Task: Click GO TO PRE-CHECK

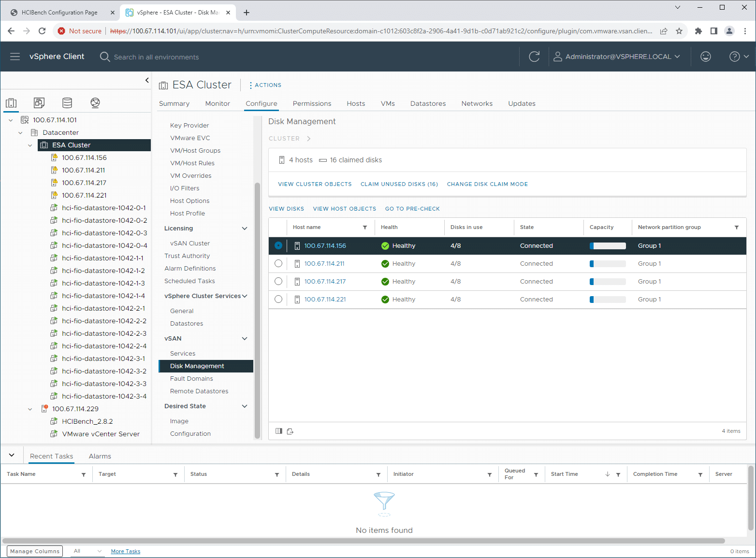Action: tap(412, 209)
